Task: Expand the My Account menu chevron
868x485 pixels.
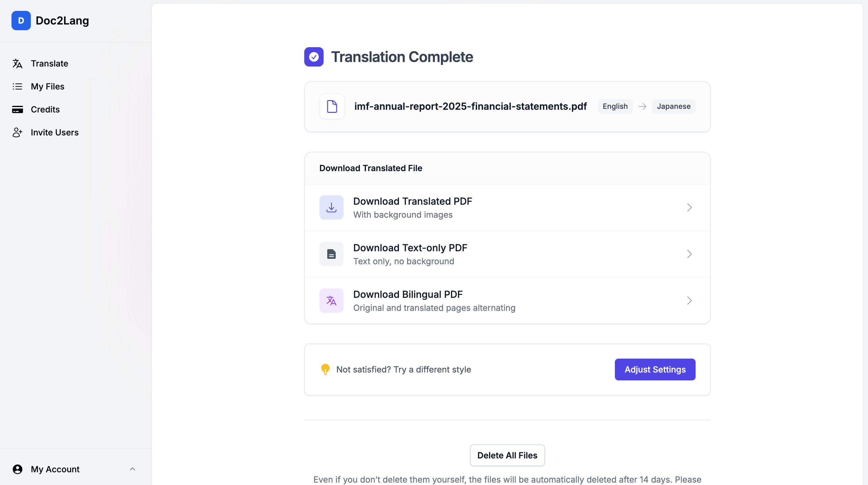Action: 132,469
